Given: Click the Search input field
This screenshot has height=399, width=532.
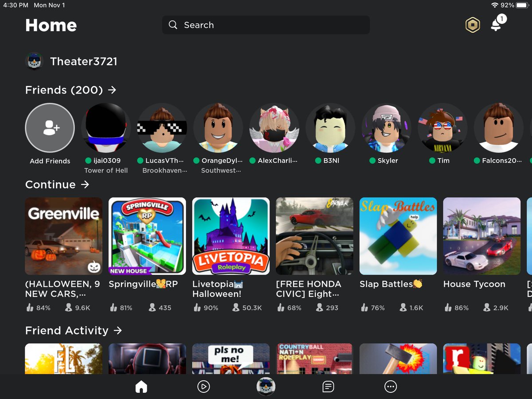Looking at the screenshot, I should click(266, 25).
